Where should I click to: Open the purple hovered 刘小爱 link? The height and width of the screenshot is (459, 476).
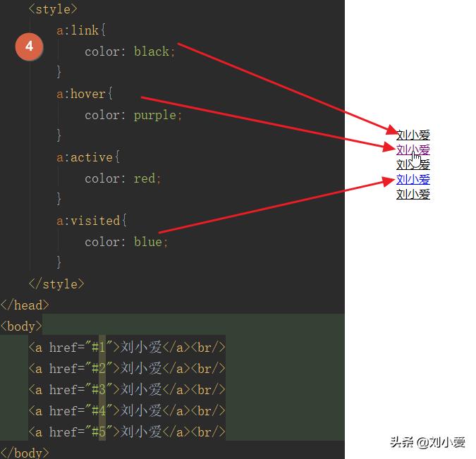pyautogui.click(x=413, y=150)
